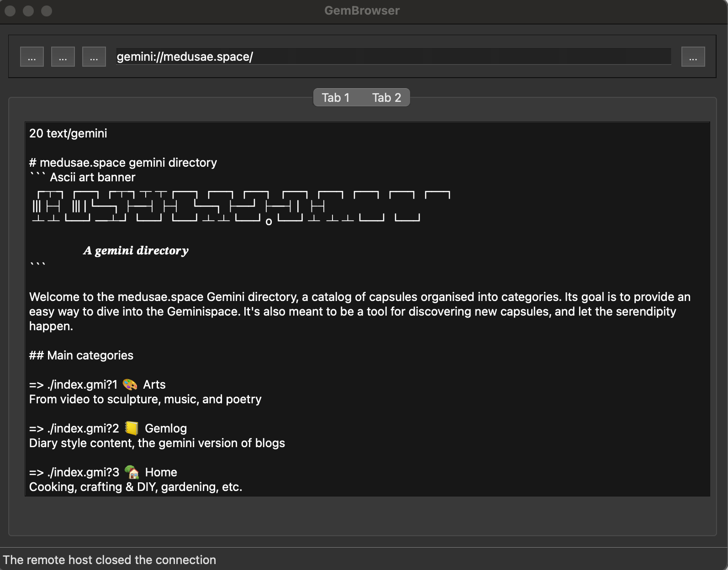Click the second '...' toolbar button

pos(63,57)
